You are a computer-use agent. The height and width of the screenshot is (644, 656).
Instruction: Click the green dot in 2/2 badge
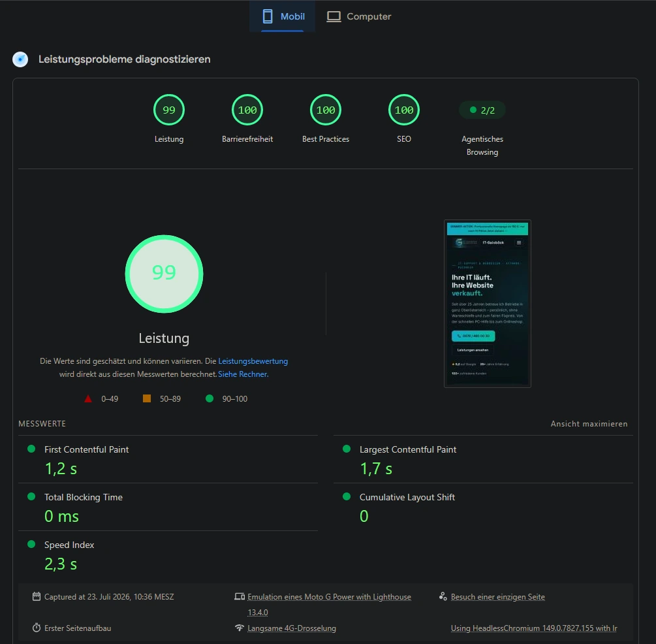[x=473, y=110]
